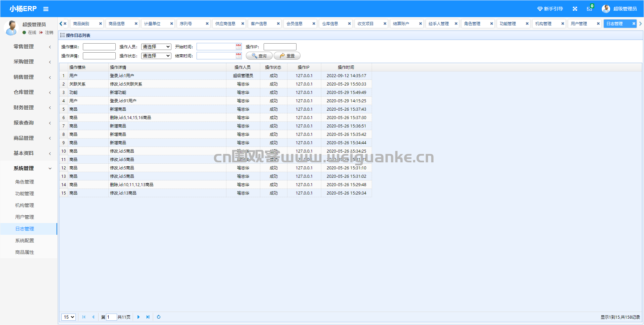Image resolution: width=644 pixels, height=325 pixels.
Task: Focus the 操作详情 filter input
Action: 99,56
